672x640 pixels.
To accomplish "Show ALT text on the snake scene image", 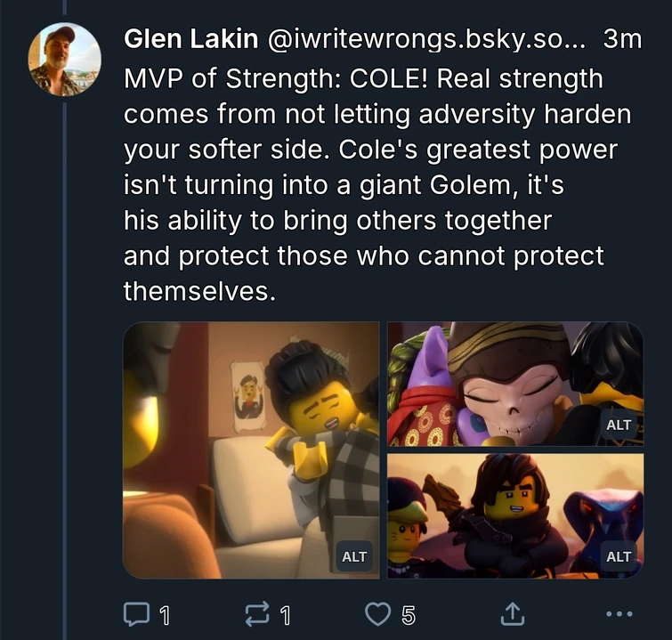I will 619,556.
